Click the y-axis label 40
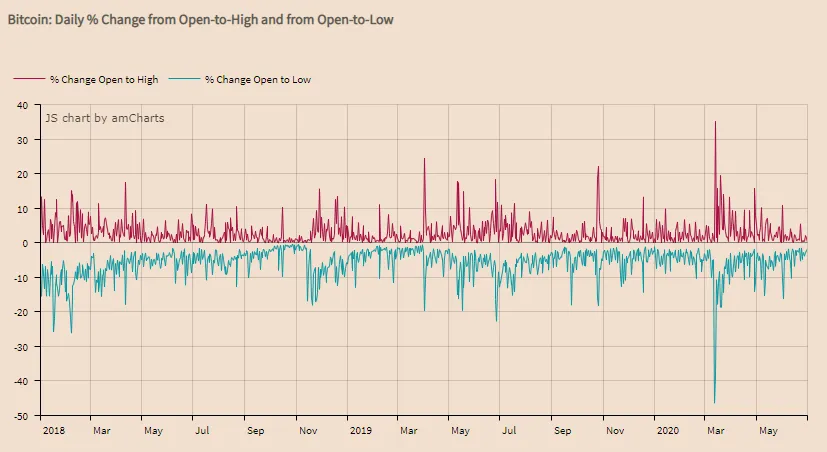Image resolution: width=827 pixels, height=452 pixels. (22, 105)
